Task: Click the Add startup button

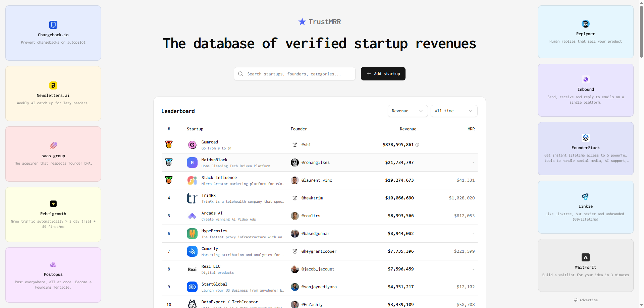Action: (x=383, y=73)
